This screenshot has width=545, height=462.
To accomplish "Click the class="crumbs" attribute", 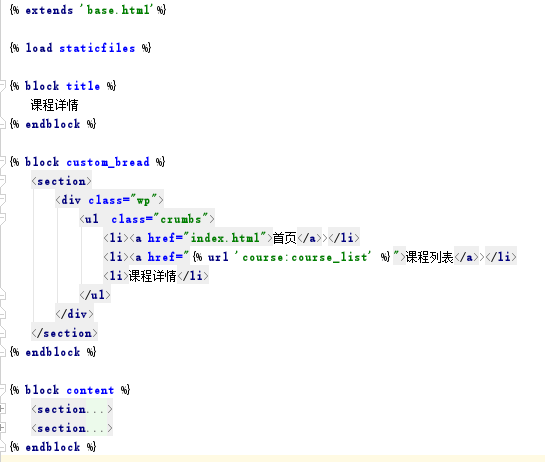I will click(160, 219).
